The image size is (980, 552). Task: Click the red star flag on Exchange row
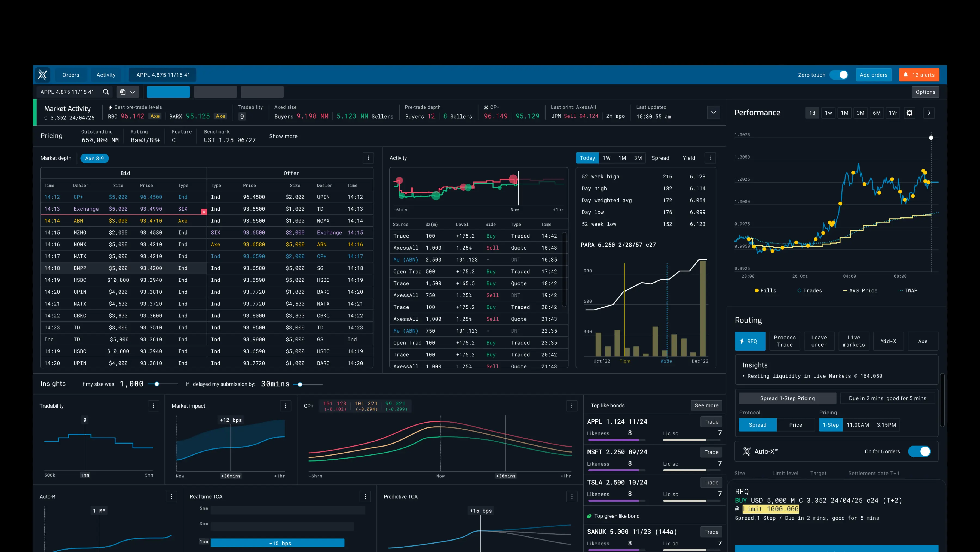[204, 211]
